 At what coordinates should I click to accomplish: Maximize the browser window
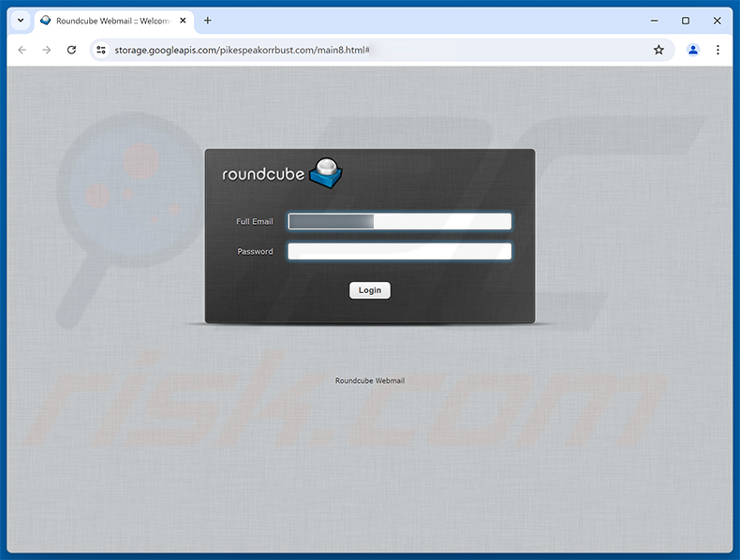click(x=686, y=21)
